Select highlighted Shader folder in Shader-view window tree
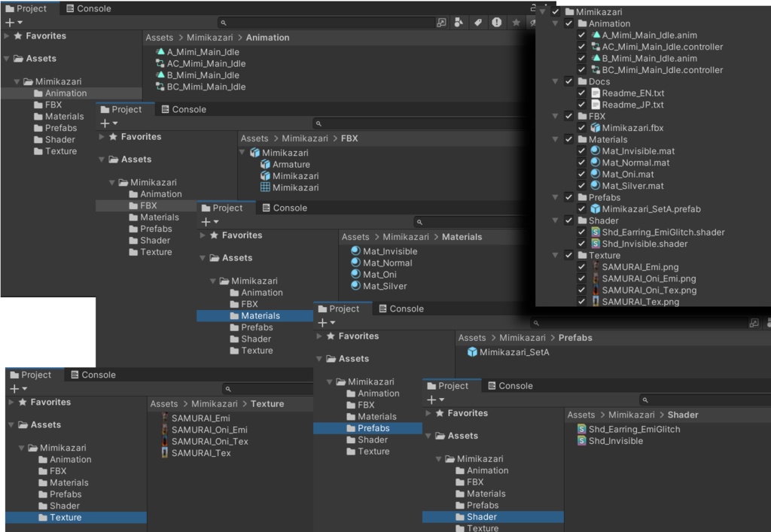This screenshot has width=771, height=532. coord(492,517)
